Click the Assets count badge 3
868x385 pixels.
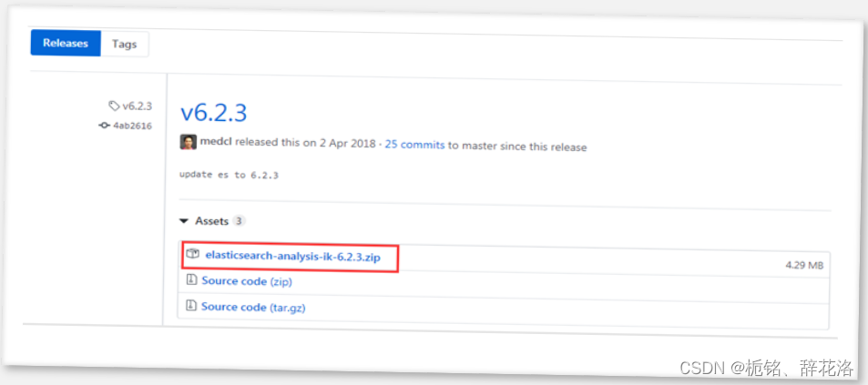[239, 221]
